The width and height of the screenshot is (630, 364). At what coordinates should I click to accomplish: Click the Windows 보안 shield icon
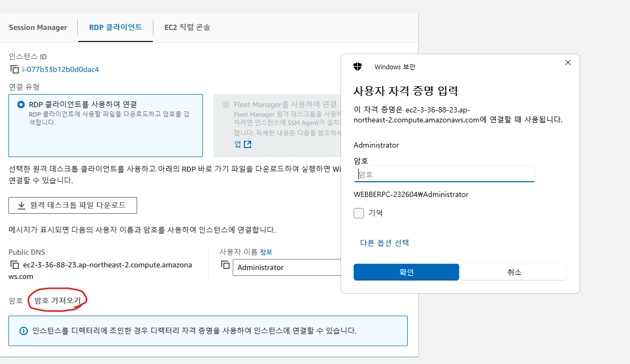358,67
